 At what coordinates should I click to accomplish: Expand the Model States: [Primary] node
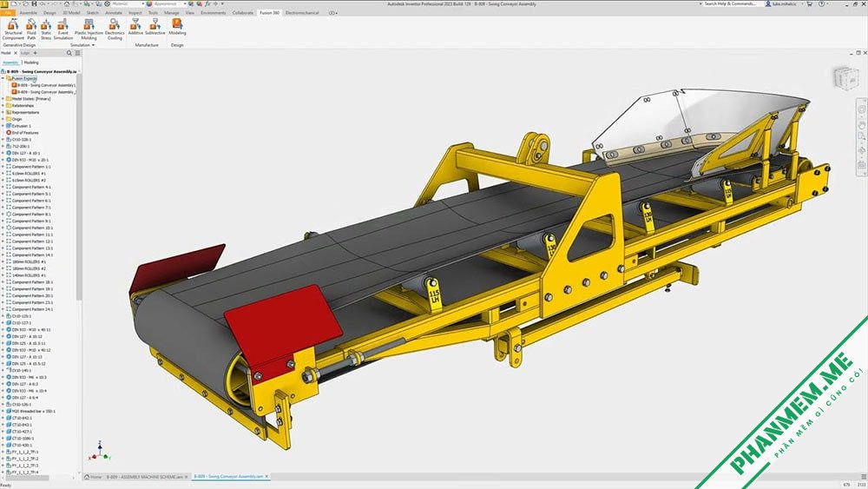[3, 99]
